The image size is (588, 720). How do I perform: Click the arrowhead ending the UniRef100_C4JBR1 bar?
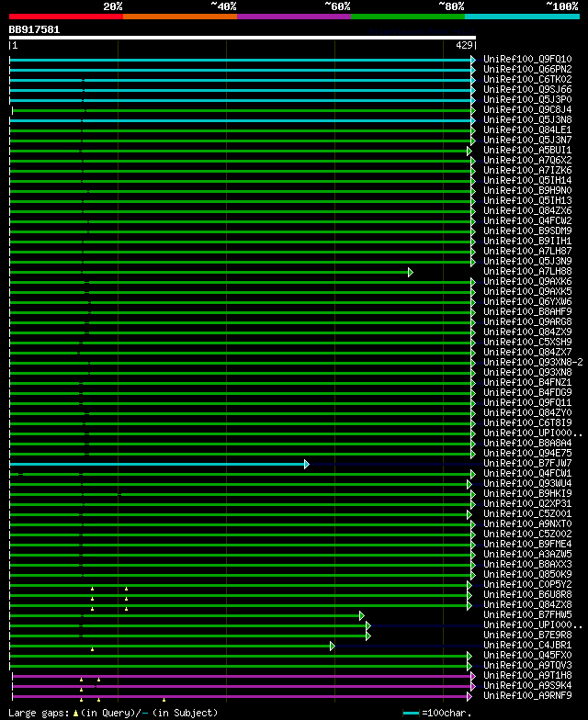tap(333, 647)
